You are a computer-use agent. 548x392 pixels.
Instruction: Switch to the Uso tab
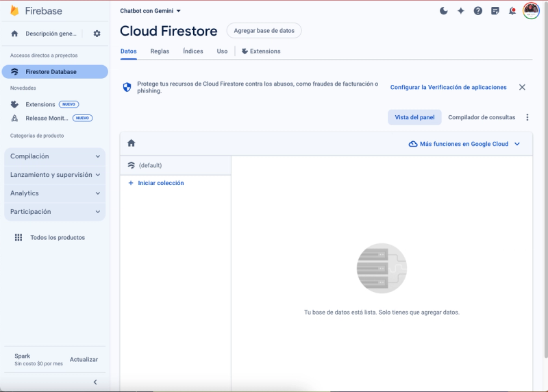(222, 51)
